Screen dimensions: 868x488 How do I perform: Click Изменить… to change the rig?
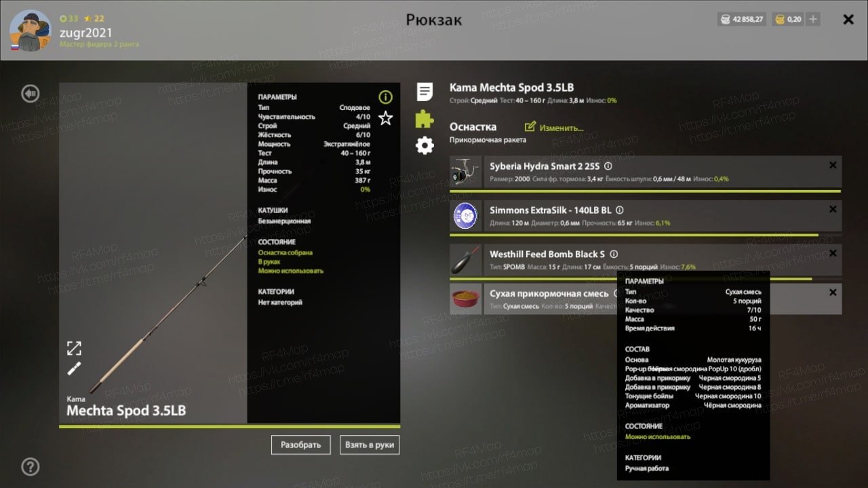click(561, 128)
